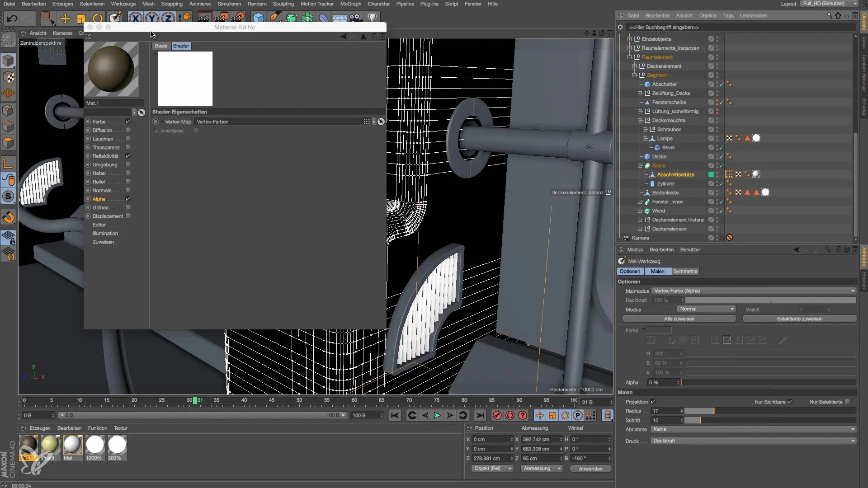Enable the Leuchten channel checkbox
868x488 pixels.
pos(128,139)
